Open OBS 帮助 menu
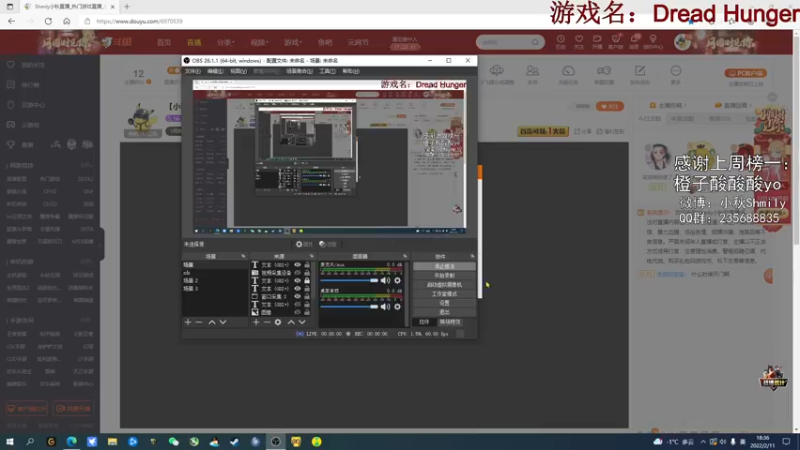 [x=351, y=71]
